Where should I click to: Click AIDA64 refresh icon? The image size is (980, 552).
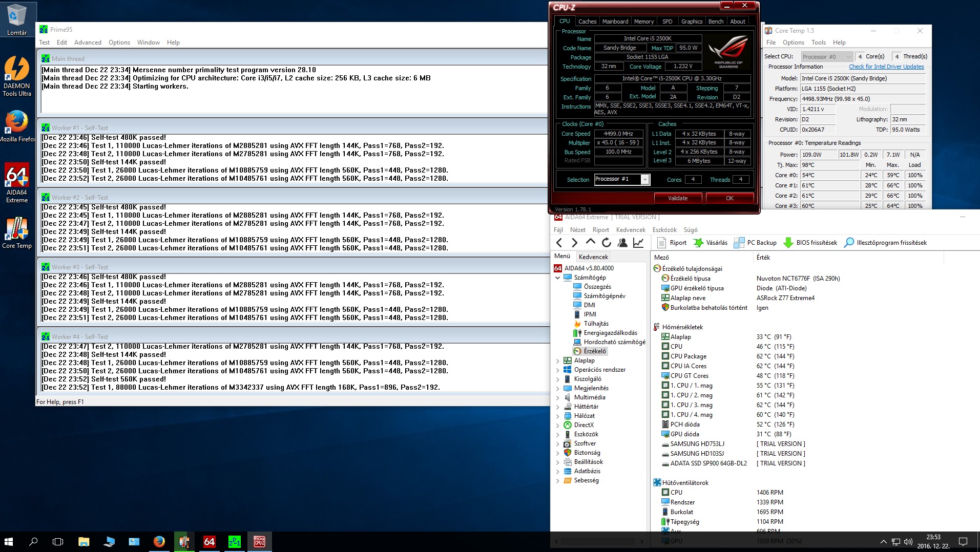pos(607,243)
